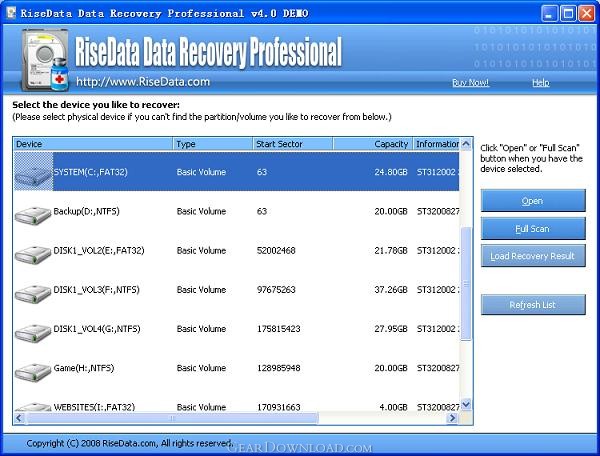Click the horizontal scrollbar left arrow

(x=19, y=418)
